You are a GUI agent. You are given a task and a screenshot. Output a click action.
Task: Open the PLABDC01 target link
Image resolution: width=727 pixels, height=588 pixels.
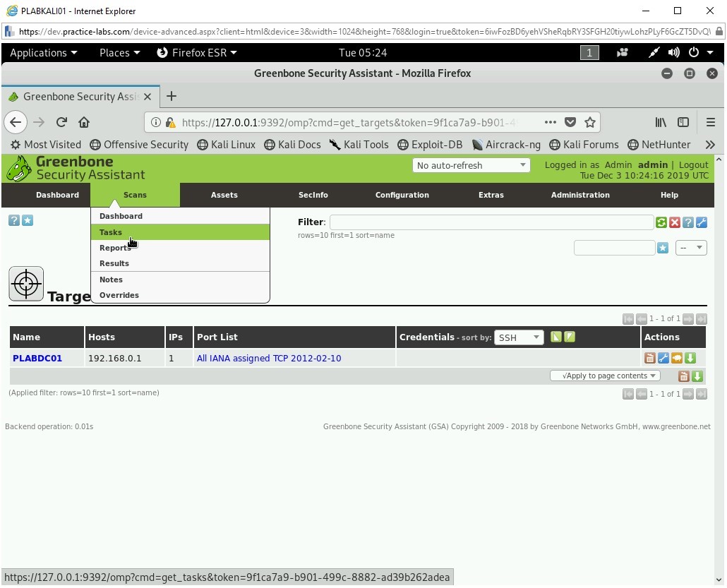pyautogui.click(x=37, y=358)
